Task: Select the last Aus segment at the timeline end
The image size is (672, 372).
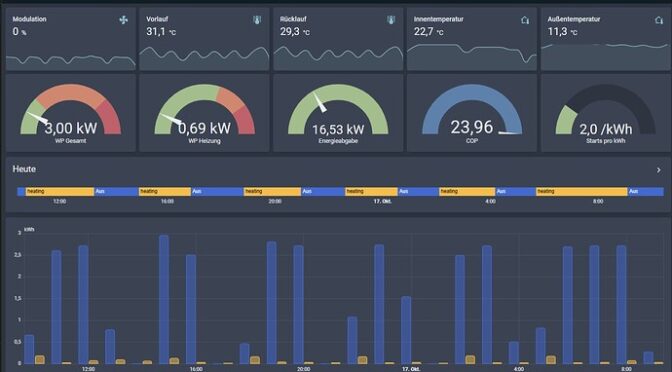Action: click(645, 192)
